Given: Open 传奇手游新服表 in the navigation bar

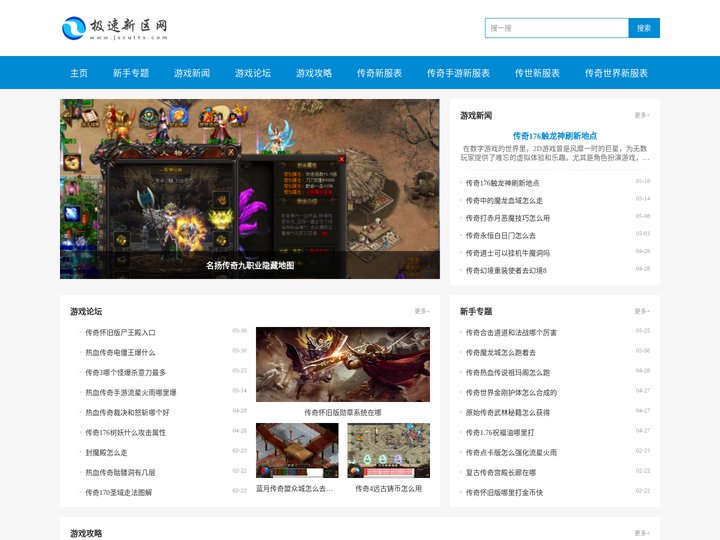Looking at the screenshot, I should coord(458,73).
